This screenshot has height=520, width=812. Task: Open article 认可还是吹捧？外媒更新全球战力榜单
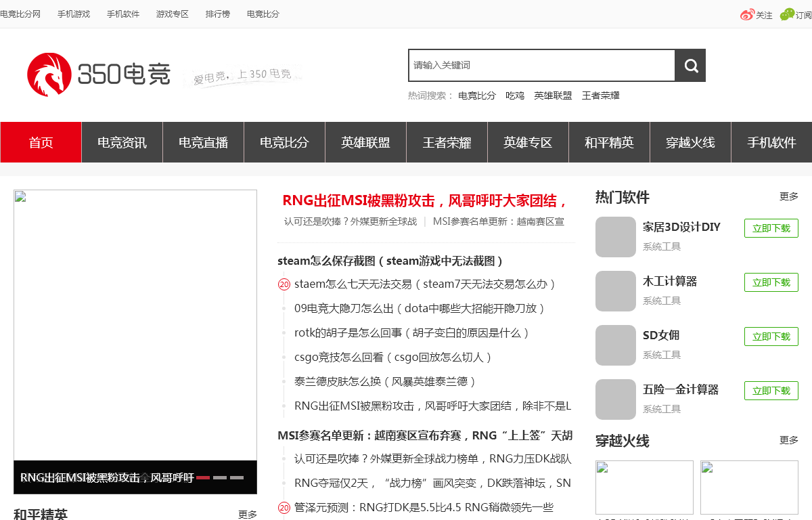pyautogui.click(x=433, y=458)
